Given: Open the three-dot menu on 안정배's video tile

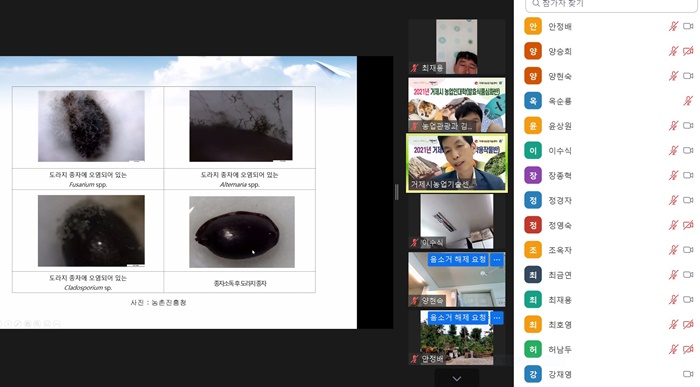Looking at the screenshot, I should click(497, 318).
